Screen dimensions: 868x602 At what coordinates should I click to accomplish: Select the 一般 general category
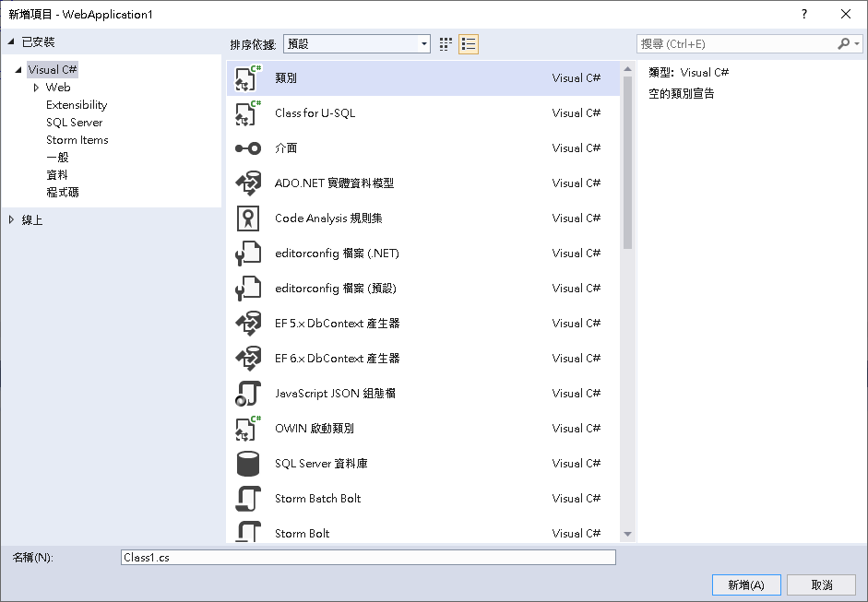click(57, 158)
